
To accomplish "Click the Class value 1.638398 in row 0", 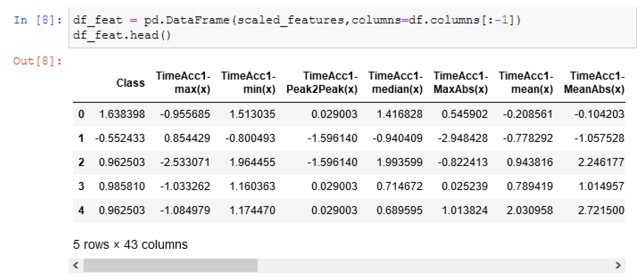I will click(x=122, y=114).
